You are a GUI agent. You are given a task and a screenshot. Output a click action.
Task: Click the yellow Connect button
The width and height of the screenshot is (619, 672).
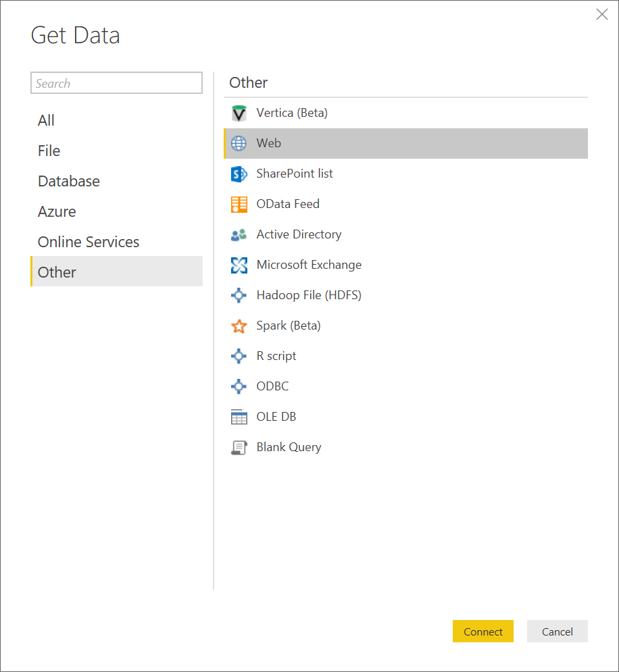tap(483, 631)
